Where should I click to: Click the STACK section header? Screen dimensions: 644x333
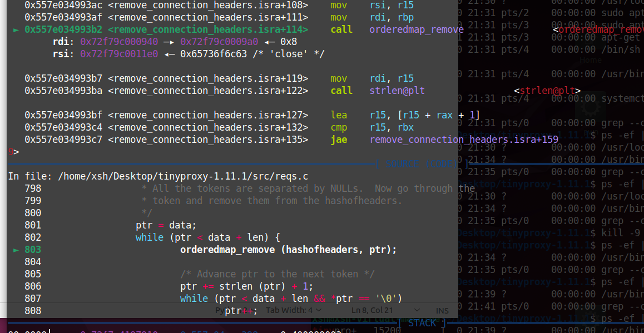[422, 323]
